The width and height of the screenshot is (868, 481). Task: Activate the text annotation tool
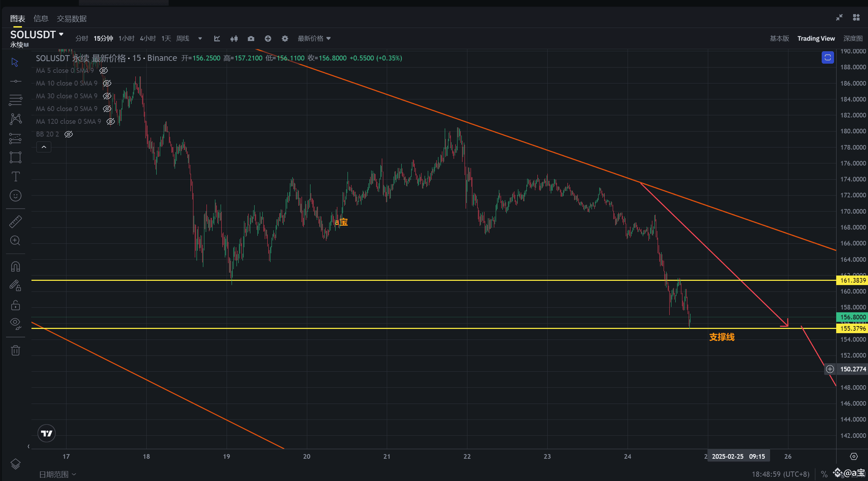pyautogui.click(x=15, y=176)
